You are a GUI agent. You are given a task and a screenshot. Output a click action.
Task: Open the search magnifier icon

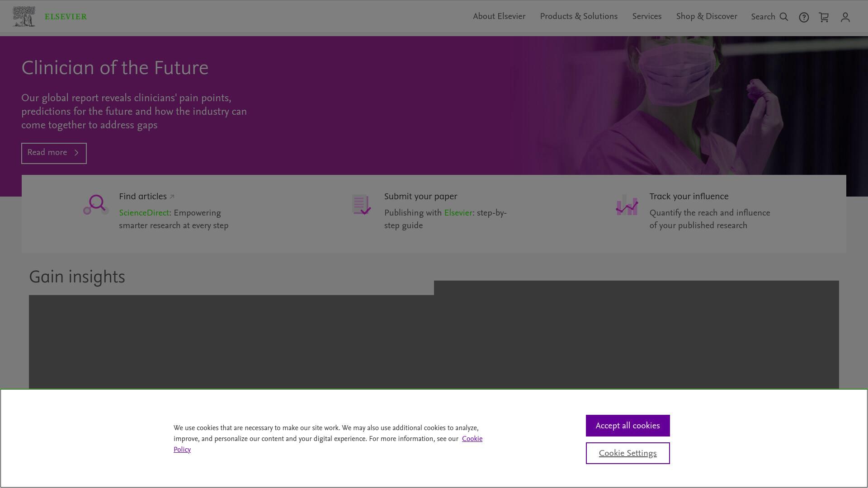[x=784, y=17]
